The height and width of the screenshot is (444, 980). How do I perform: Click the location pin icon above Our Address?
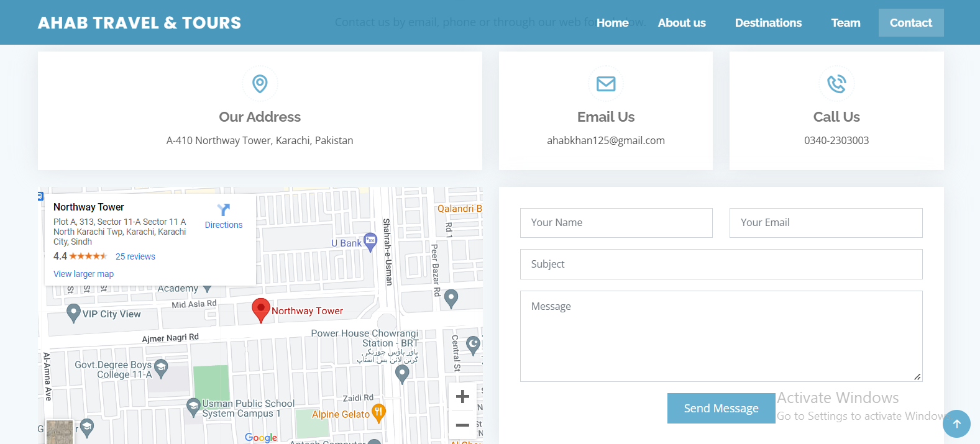coord(260,83)
